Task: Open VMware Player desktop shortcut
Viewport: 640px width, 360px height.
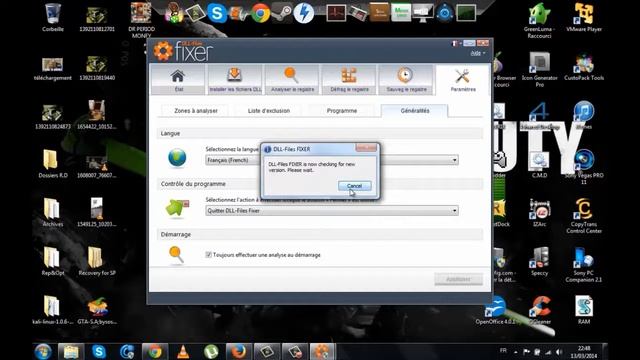Action: [584, 17]
